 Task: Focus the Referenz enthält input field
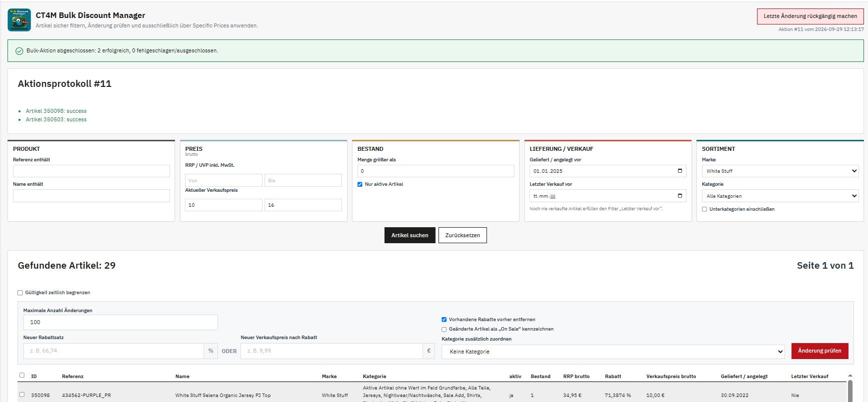(91, 171)
